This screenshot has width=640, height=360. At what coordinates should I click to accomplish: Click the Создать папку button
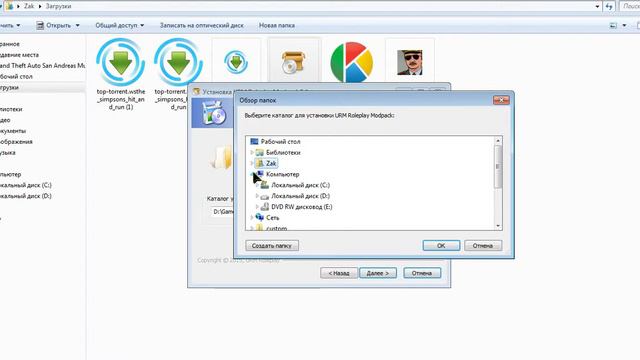[272, 246]
